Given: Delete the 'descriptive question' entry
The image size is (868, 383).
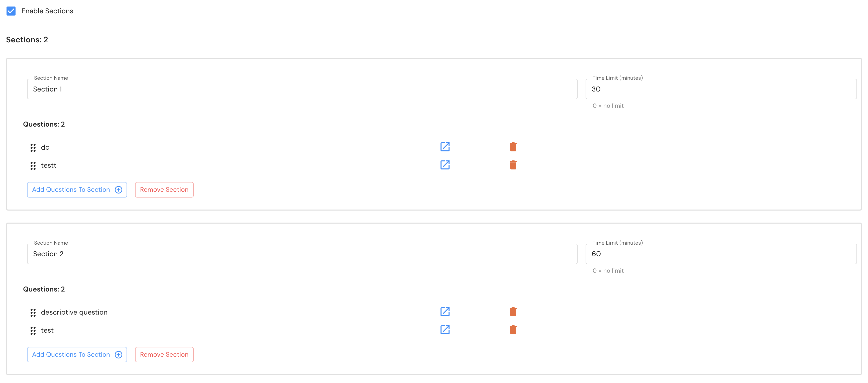Looking at the screenshot, I should pos(513,312).
